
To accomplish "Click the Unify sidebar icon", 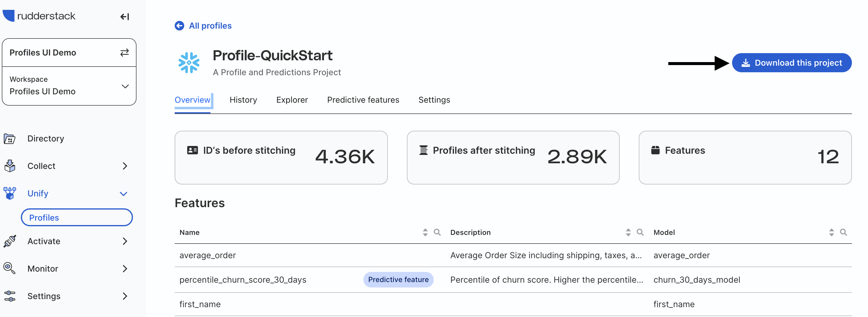I will point(10,193).
